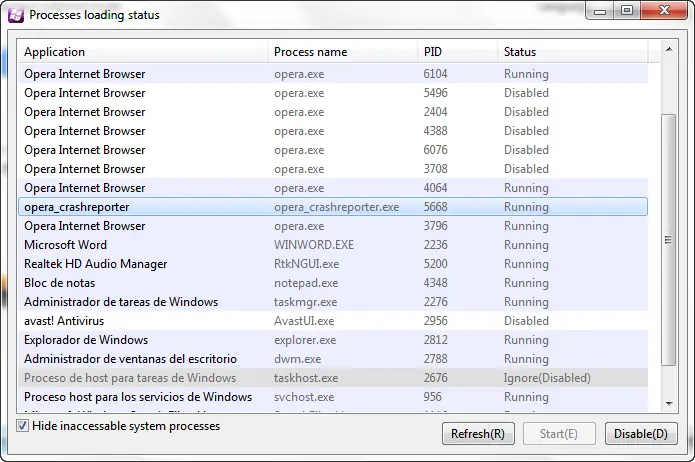Click PID 5200 cell

[435, 264]
